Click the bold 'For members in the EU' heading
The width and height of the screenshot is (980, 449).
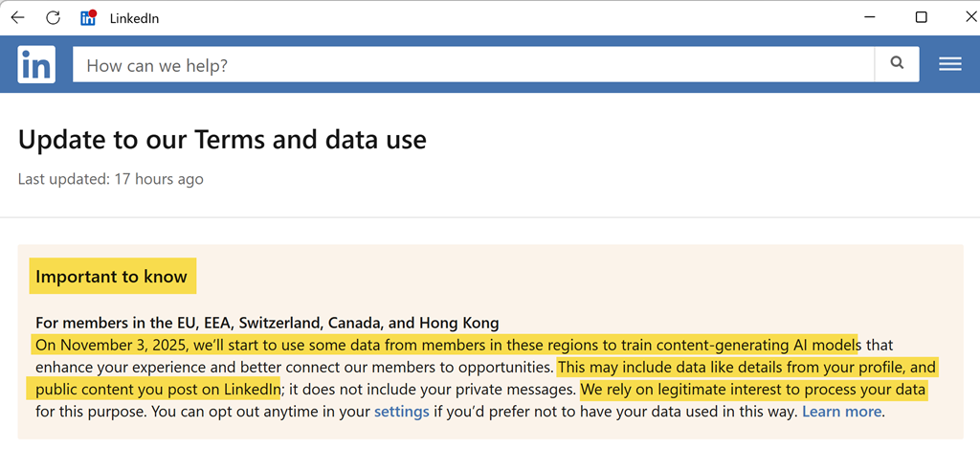tap(267, 323)
